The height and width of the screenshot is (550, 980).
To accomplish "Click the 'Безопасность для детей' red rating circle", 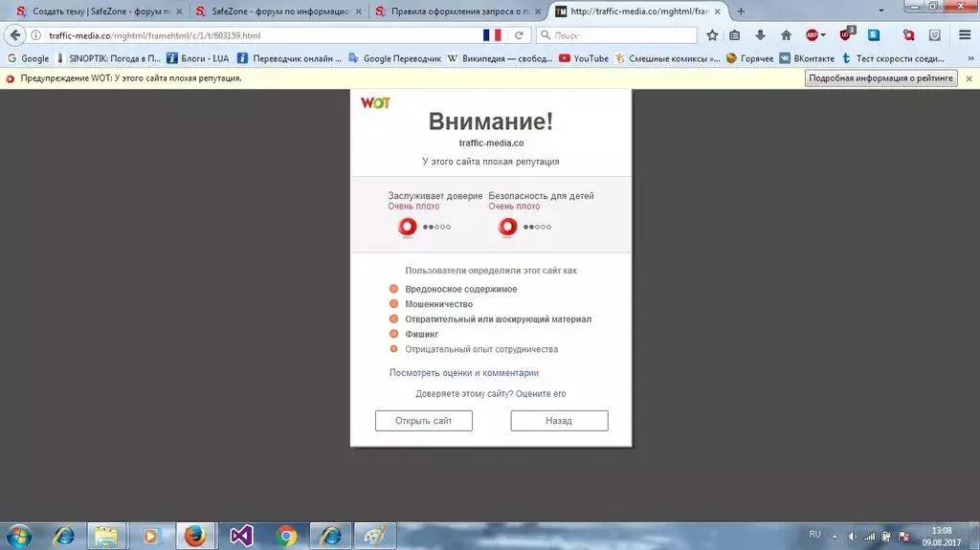I will 508,227.
